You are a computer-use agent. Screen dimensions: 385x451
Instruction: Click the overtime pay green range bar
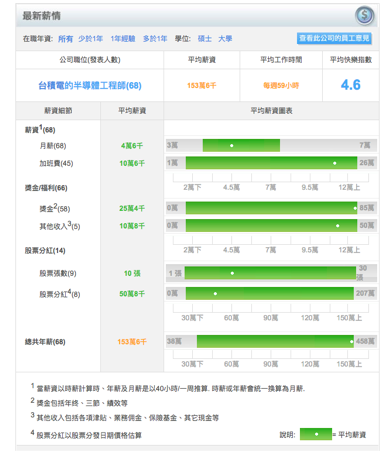click(x=271, y=163)
